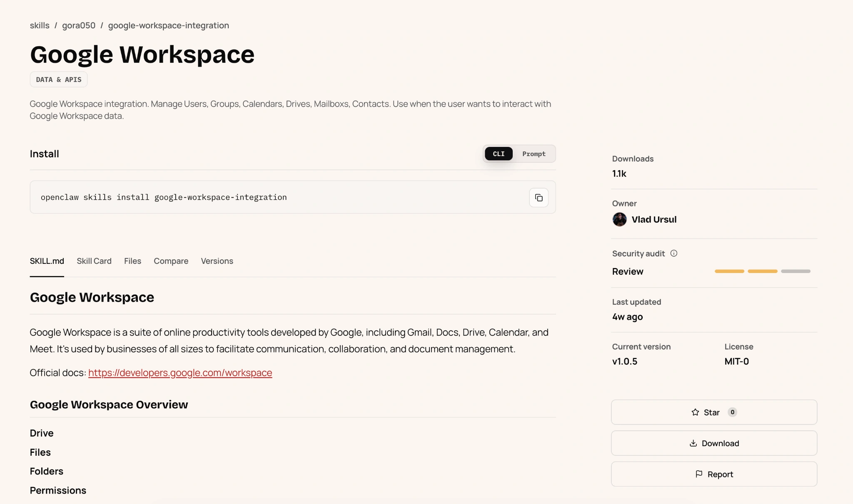Click the MIT-0 license value
The width and height of the screenshot is (853, 504).
tap(736, 361)
